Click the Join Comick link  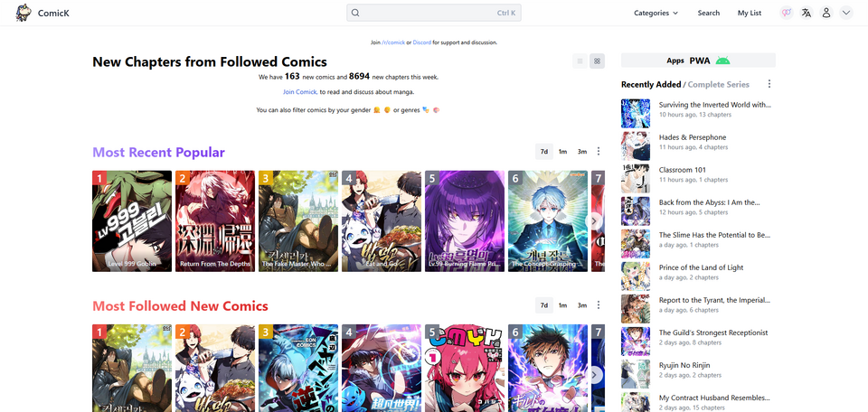(x=300, y=92)
